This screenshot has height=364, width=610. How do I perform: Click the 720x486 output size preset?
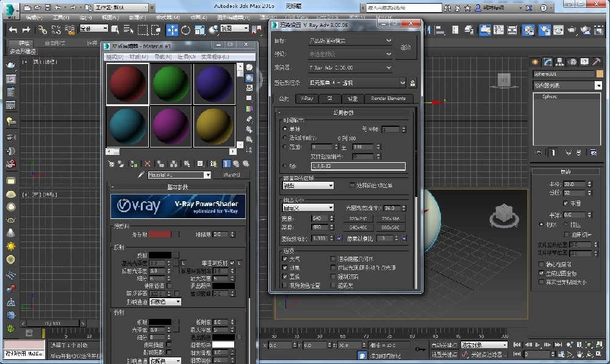390,218
